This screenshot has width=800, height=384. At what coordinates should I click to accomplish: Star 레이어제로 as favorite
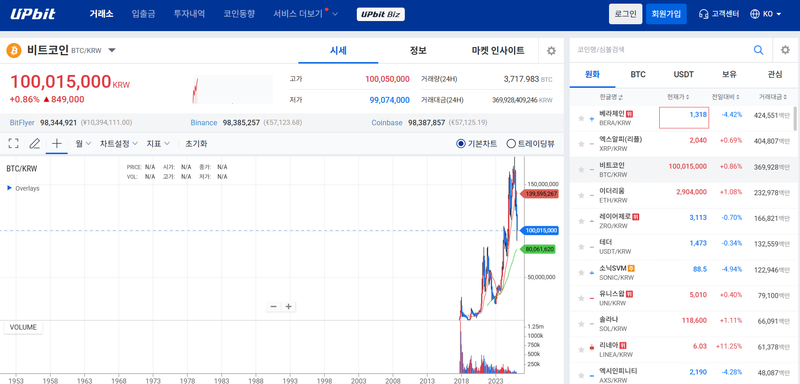coord(581,221)
